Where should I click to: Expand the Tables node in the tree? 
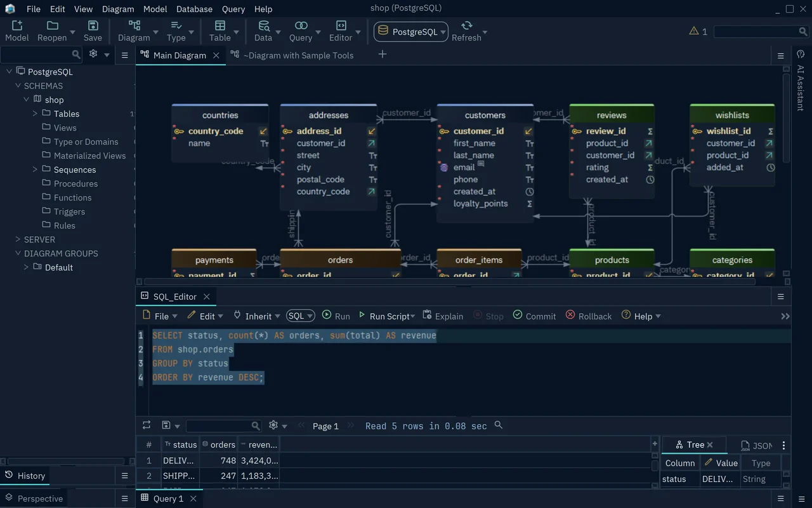click(x=36, y=114)
